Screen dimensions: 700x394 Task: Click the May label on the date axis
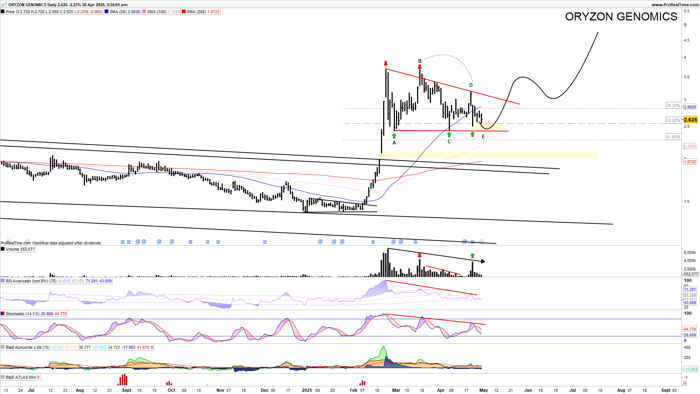click(483, 390)
